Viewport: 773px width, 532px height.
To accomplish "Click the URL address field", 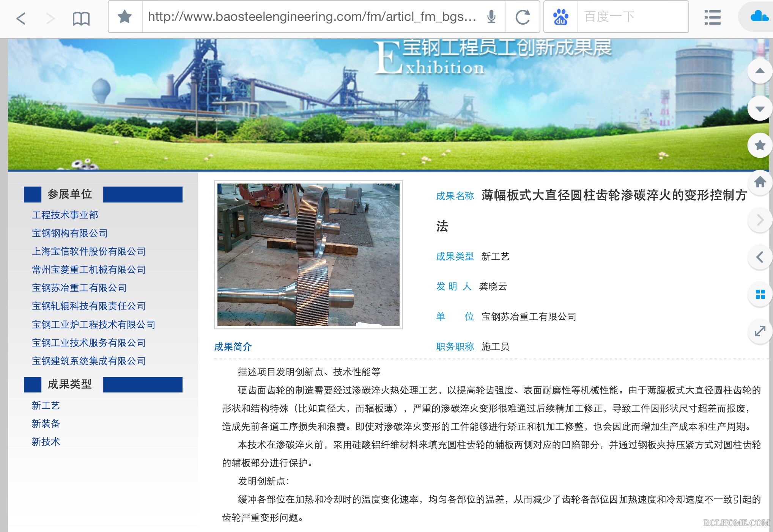I will point(312,17).
